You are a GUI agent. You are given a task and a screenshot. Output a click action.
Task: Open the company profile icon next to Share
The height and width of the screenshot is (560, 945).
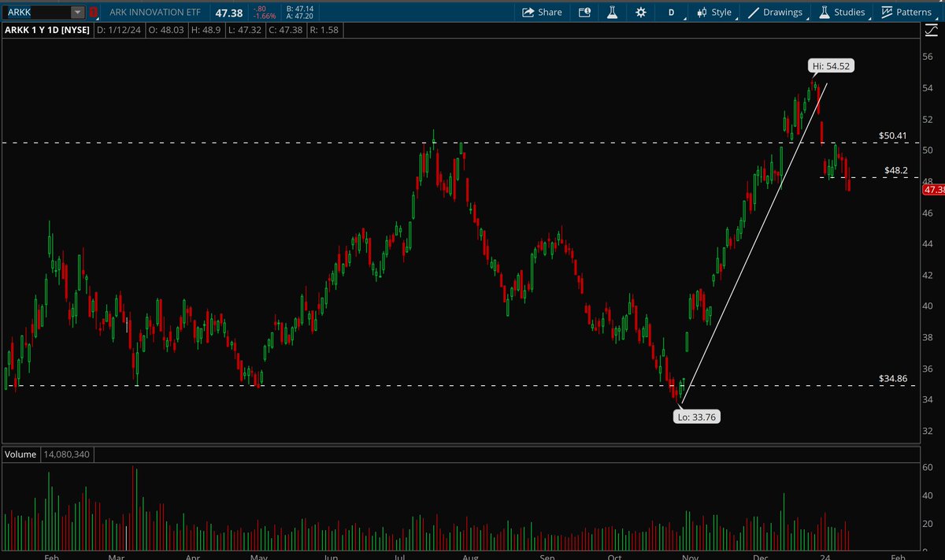pos(584,12)
